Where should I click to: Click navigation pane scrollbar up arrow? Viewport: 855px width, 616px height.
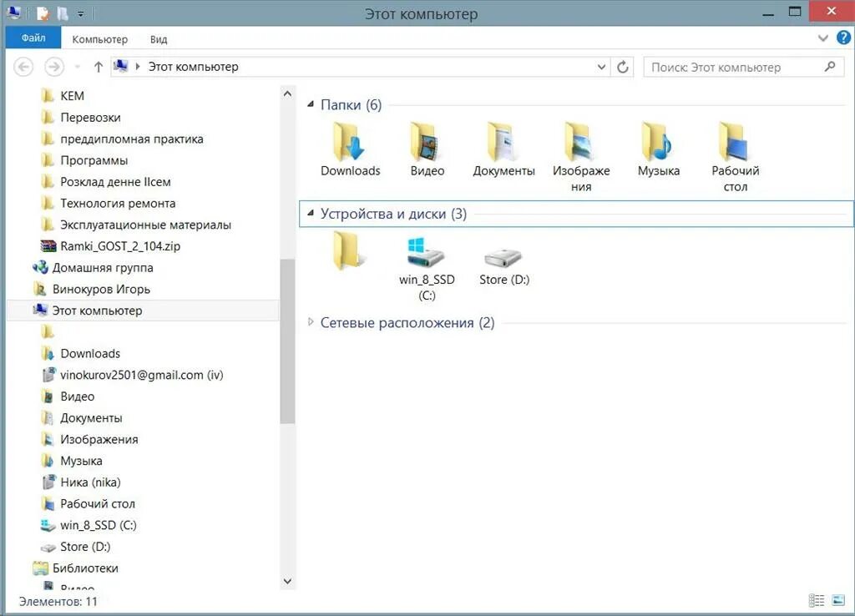pos(287,93)
